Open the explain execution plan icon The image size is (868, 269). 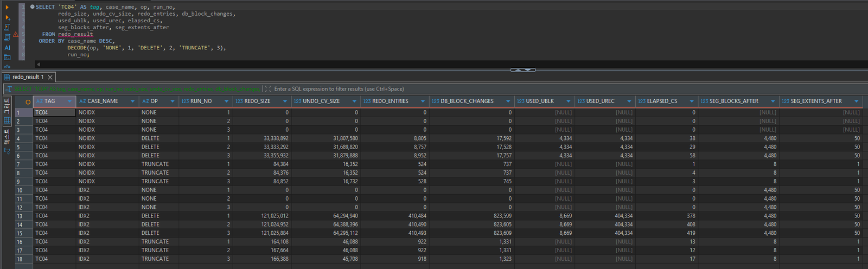point(7,37)
